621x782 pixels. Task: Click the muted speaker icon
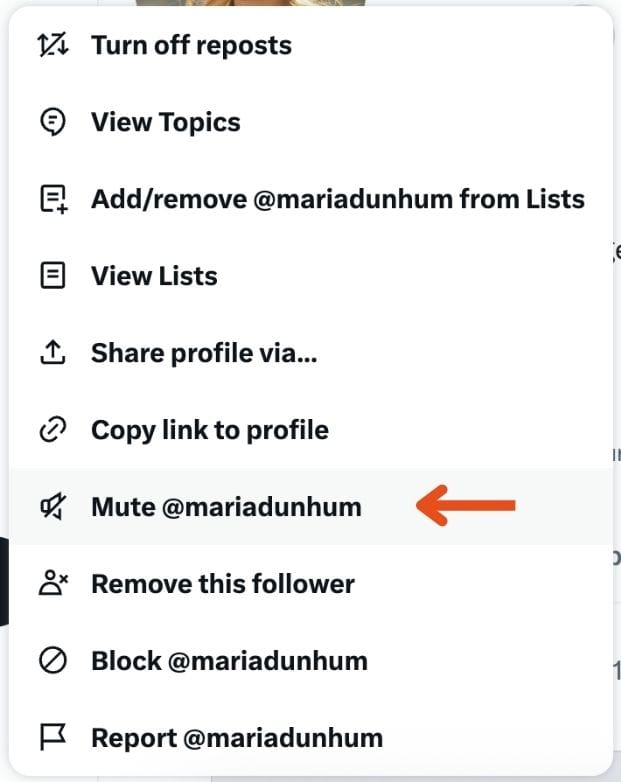(52, 506)
